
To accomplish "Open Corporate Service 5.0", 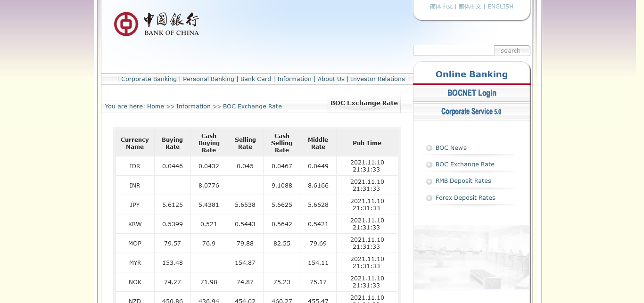I will tap(471, 112).
